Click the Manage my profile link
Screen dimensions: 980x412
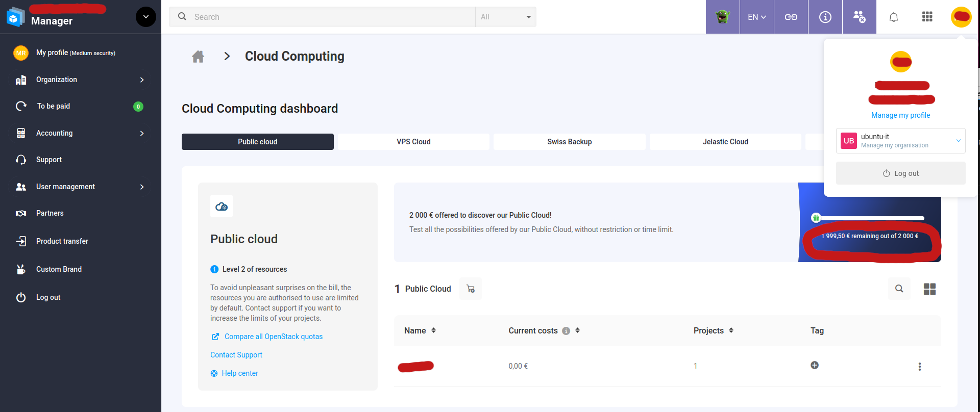(900, 115)
